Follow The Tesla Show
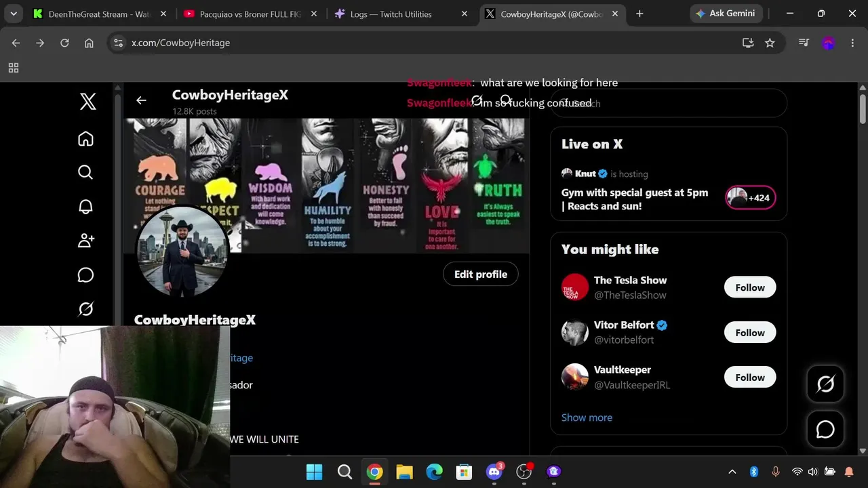Screen dimensions: 868x488 750,287
